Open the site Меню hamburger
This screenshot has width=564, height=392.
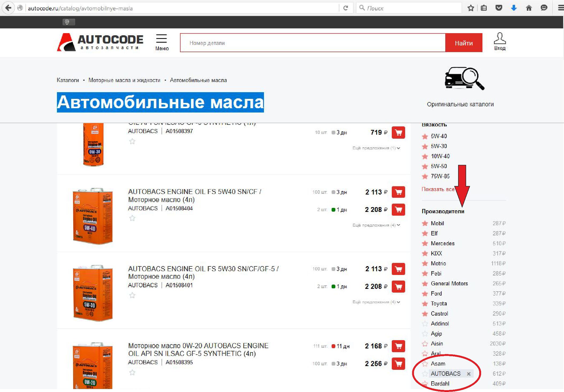pyautogui.click(x=162, y=42)
